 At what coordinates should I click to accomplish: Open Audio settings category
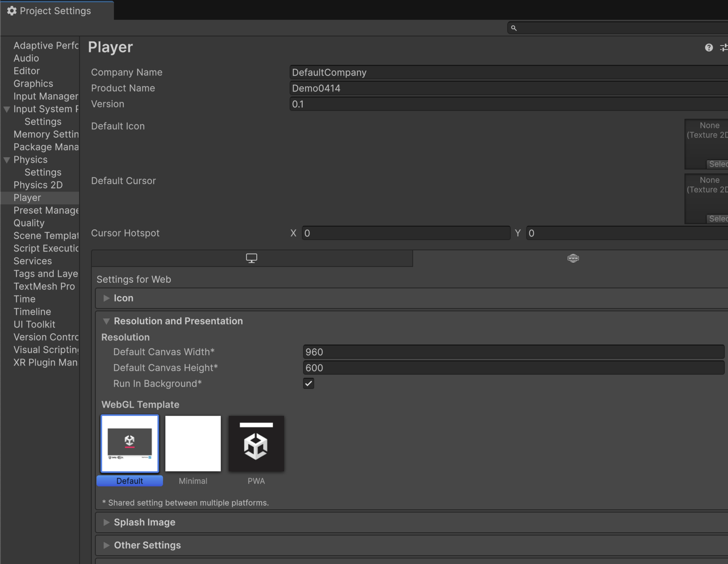point(26,58)
